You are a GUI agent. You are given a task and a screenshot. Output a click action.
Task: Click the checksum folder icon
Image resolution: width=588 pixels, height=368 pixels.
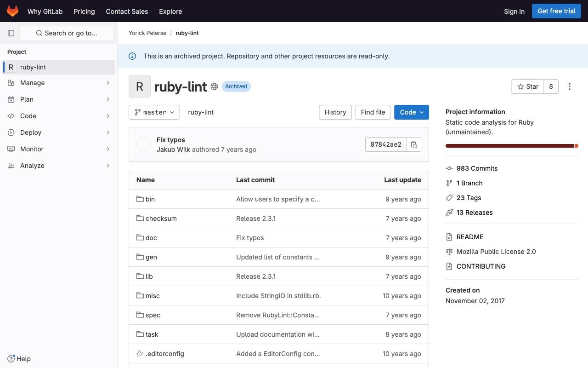point(140,218)
